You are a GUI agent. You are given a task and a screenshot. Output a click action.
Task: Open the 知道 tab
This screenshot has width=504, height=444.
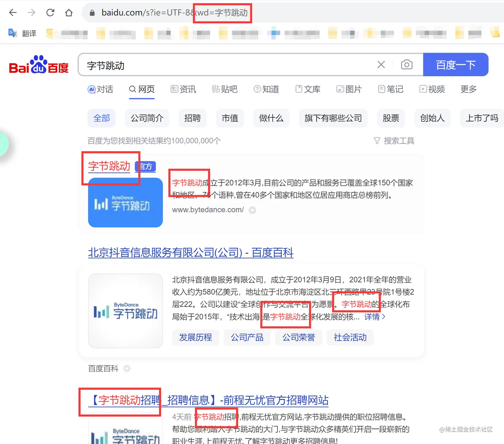tap(266, 89)
